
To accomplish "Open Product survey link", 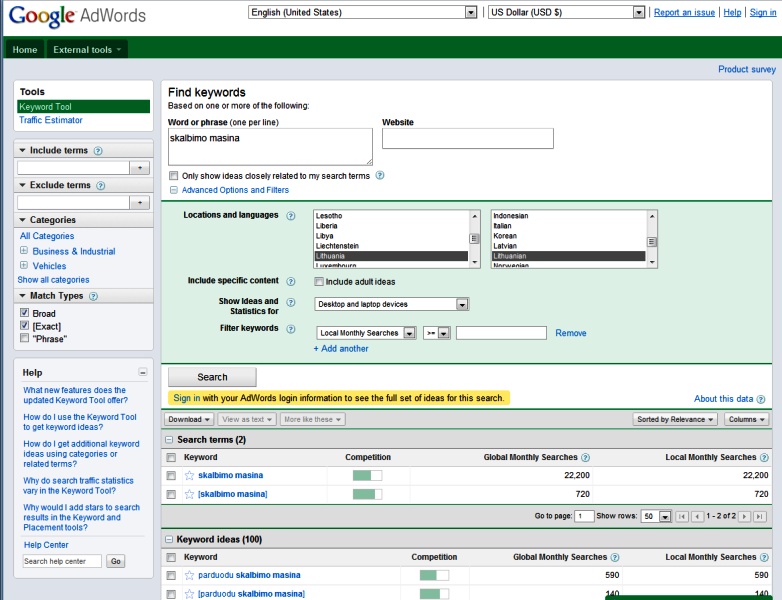I will [x=747, y=69].
